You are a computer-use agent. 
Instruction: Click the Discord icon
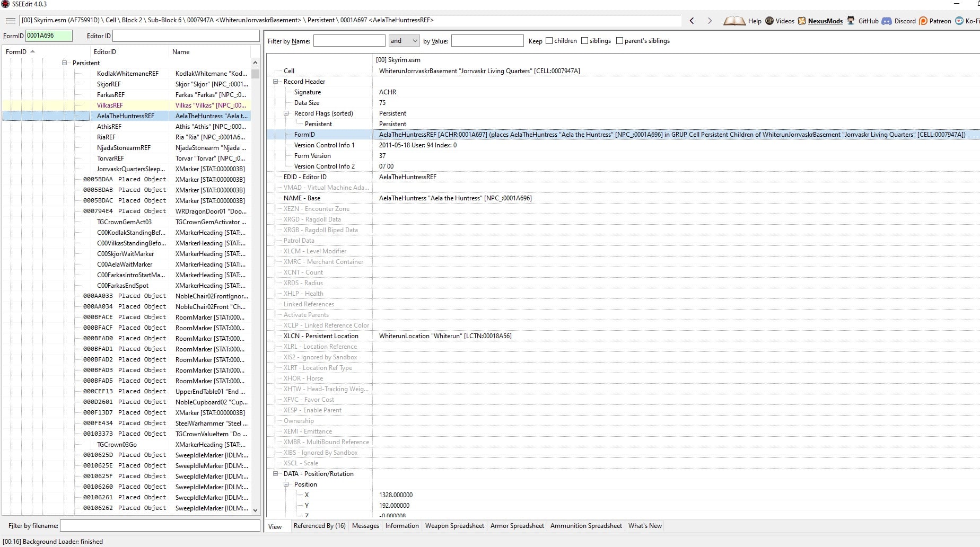coord(887,21)
